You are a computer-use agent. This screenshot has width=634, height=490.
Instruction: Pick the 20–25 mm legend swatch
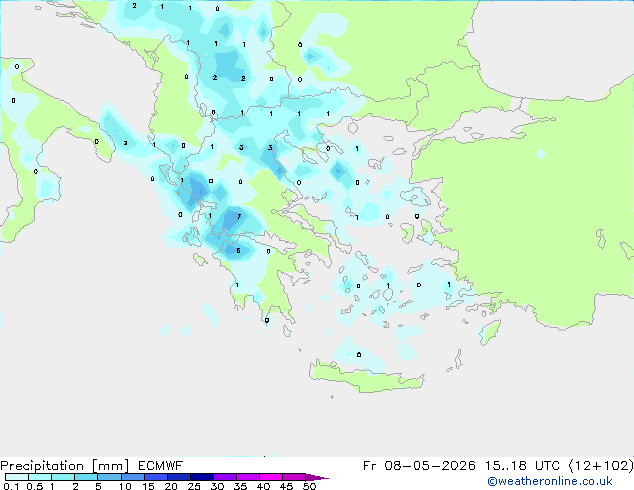click(179, 477)
